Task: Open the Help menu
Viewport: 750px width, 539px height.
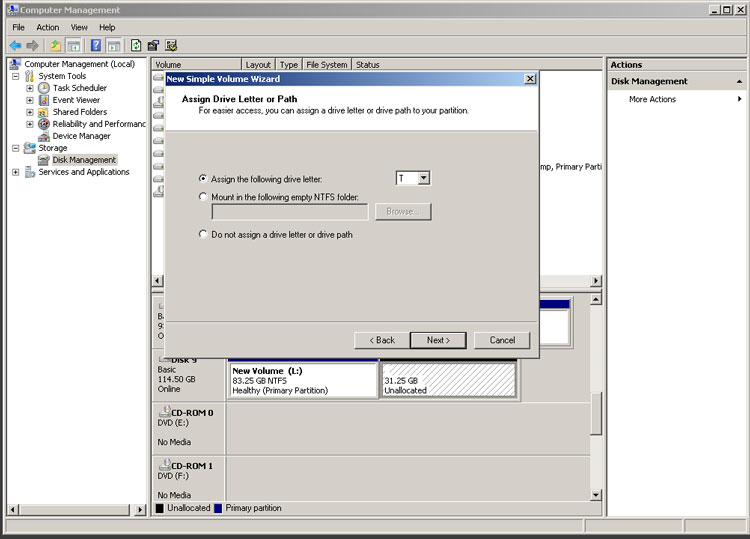Action: tap(107, 27)
